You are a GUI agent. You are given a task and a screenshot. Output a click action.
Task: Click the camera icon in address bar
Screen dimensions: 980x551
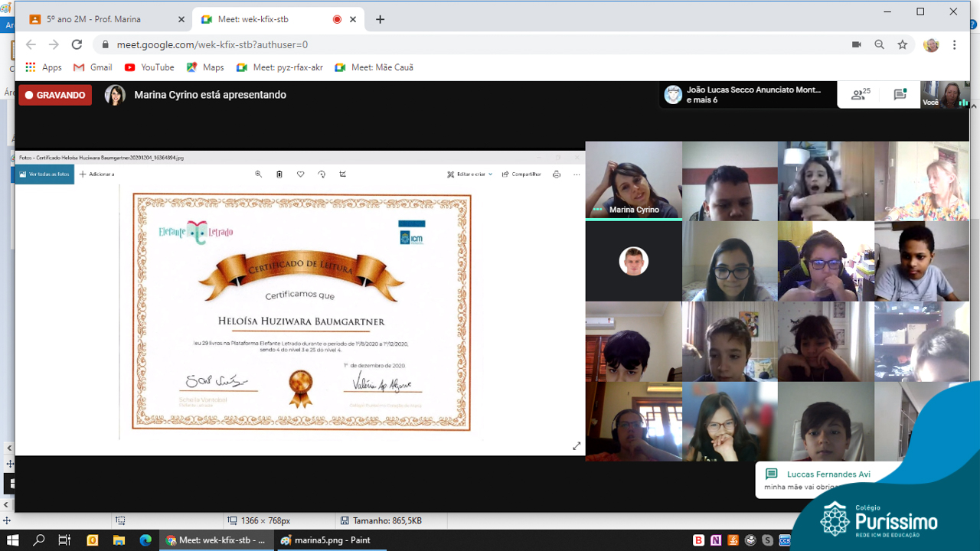point(857,45)
